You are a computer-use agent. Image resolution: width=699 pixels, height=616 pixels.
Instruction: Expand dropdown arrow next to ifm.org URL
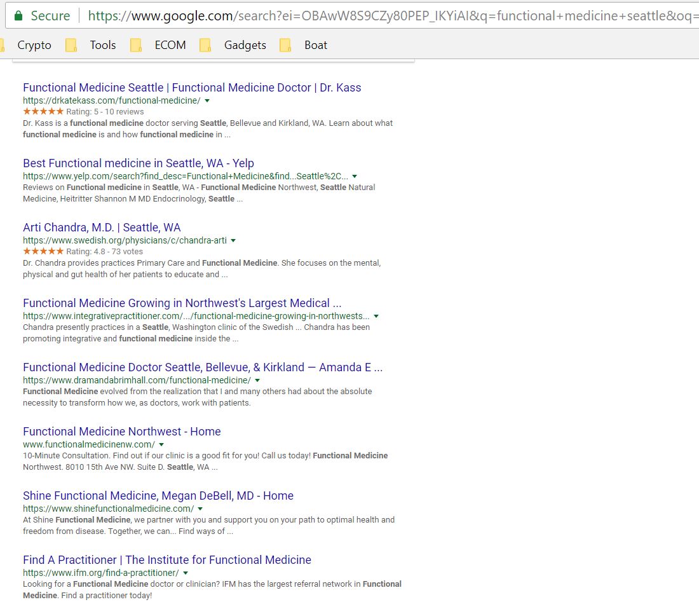click(186, 573)
